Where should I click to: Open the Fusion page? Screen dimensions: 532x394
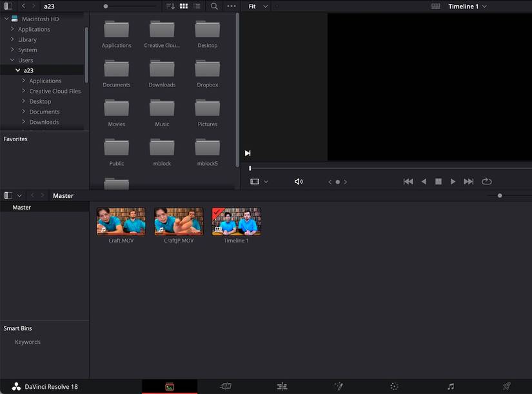[338, 386]
